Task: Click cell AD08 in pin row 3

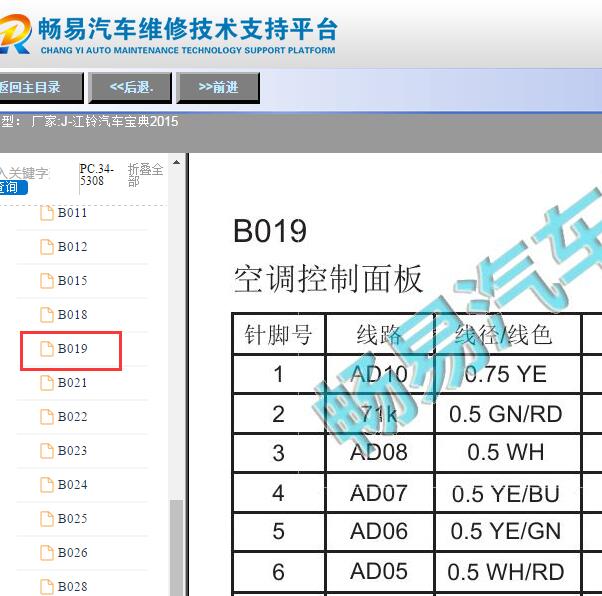Action: coord(379,453)
